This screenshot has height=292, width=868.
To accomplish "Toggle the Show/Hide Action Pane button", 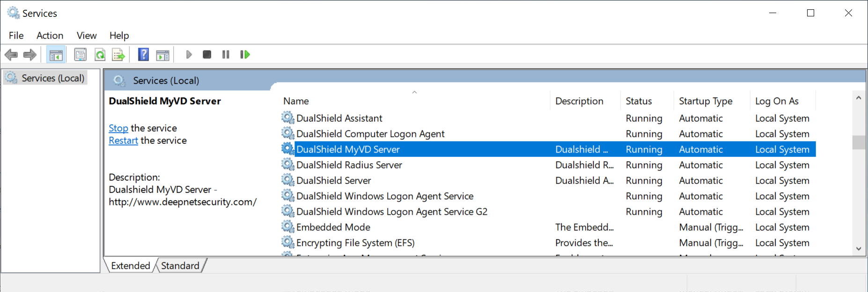I will tap(162, 55).
